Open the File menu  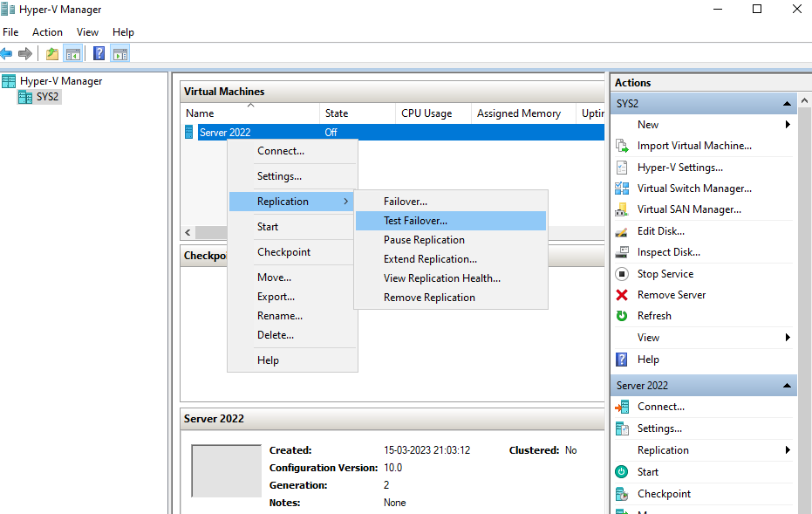pyautogui.click(x=10, y=32)
